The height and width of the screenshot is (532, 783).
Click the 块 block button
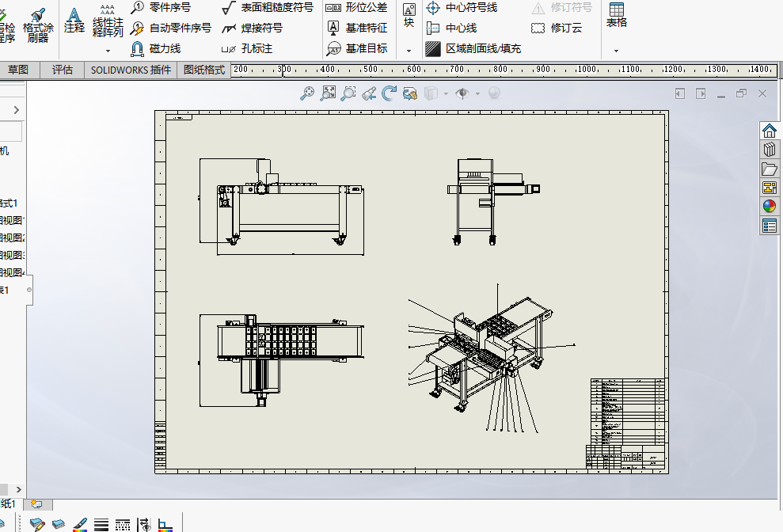409,16
